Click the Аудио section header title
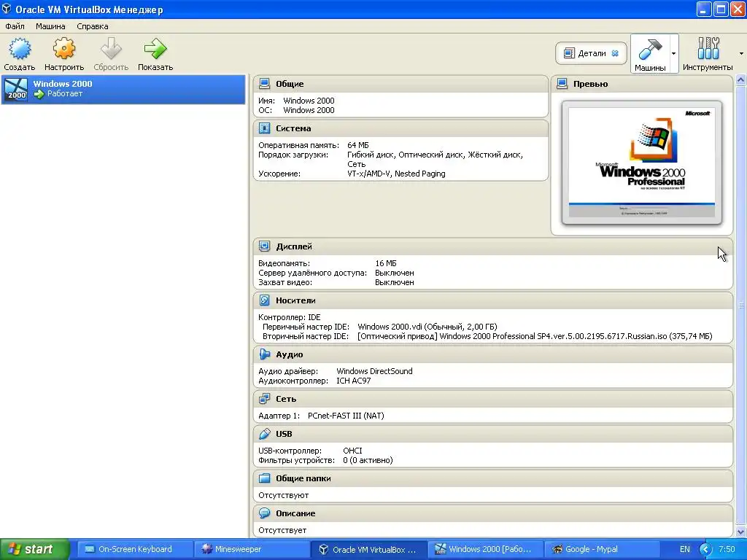This screenshot has height=560, width=747. point(289,354)
